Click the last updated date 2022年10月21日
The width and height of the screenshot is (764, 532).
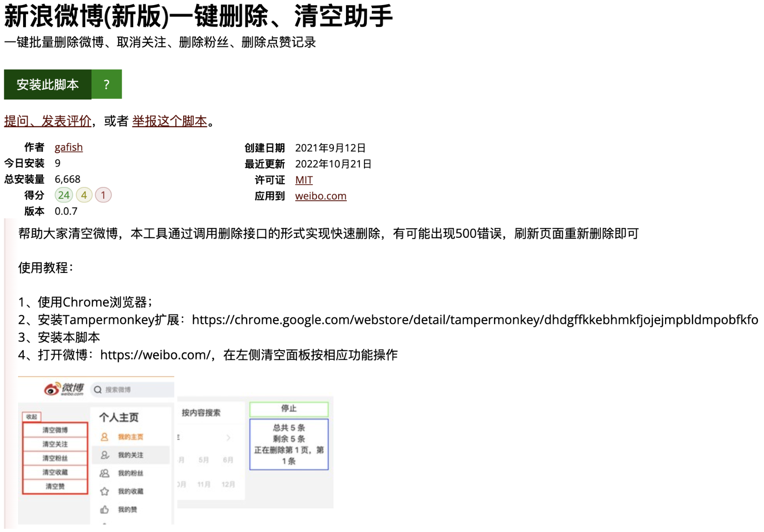pos(333,164)
